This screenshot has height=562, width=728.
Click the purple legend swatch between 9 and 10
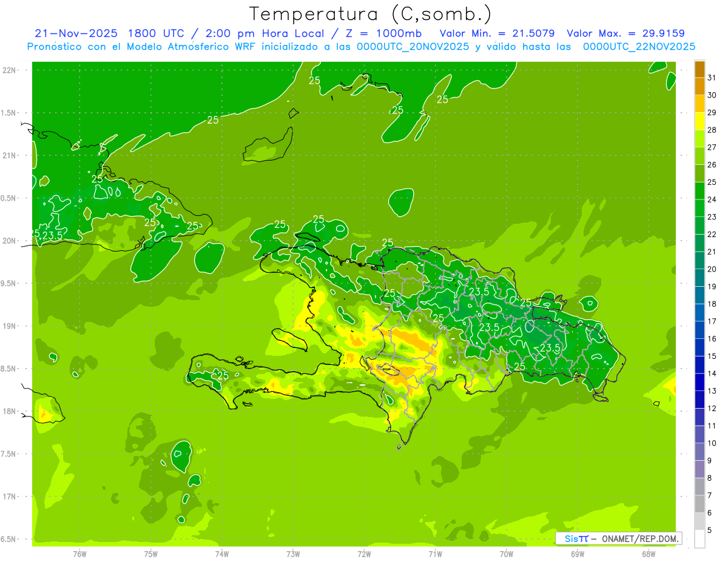click(699, 452)
